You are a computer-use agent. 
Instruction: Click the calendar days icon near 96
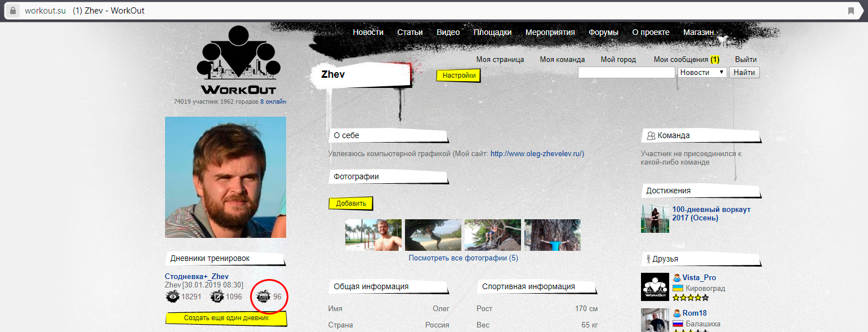coord(264,296)
